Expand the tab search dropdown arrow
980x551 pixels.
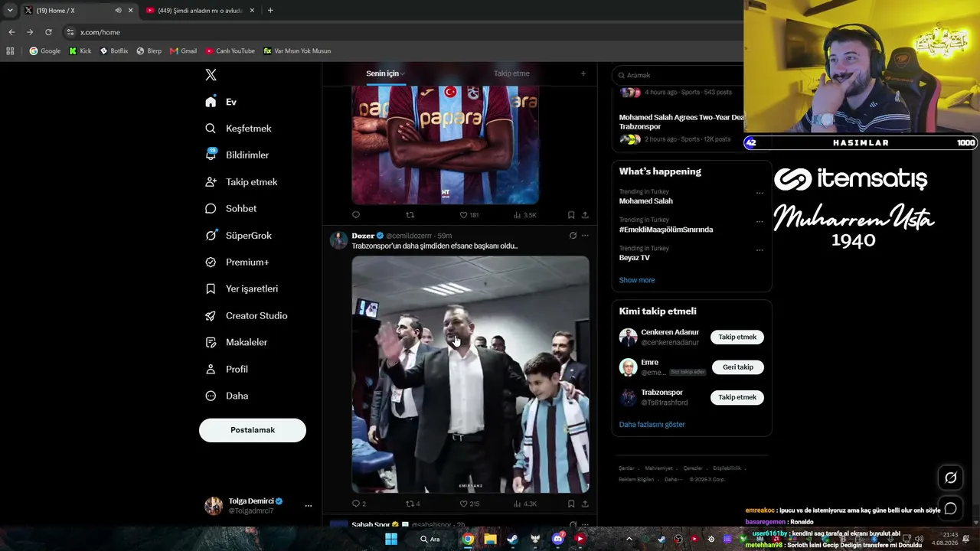click(x=10, y=11)
